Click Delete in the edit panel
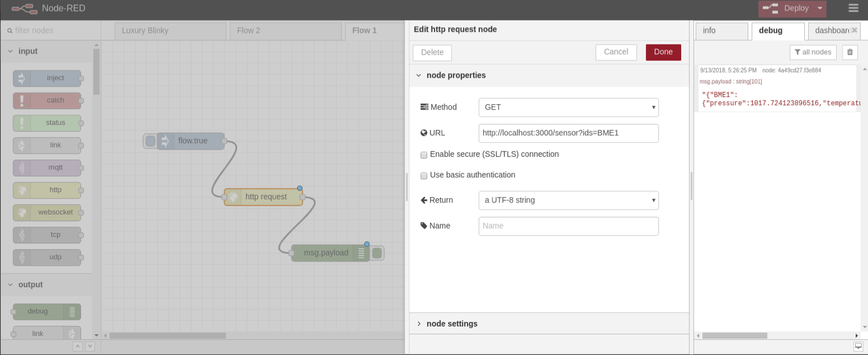This screenshot has height=355, width=868. click(432, 53)
